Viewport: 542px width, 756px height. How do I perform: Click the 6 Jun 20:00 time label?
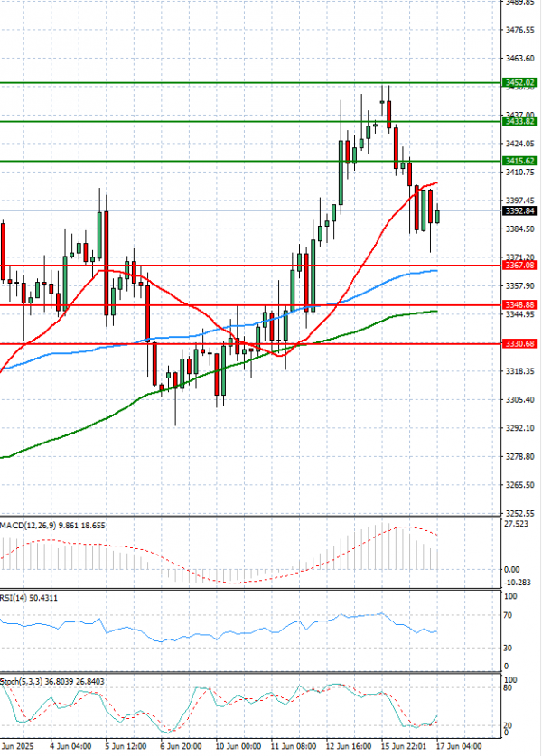point(181,746)
